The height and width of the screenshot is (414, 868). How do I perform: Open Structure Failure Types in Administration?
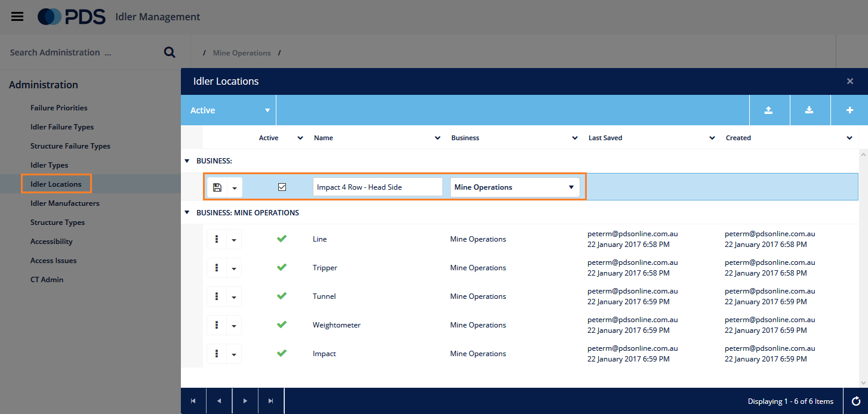(70, 146)
